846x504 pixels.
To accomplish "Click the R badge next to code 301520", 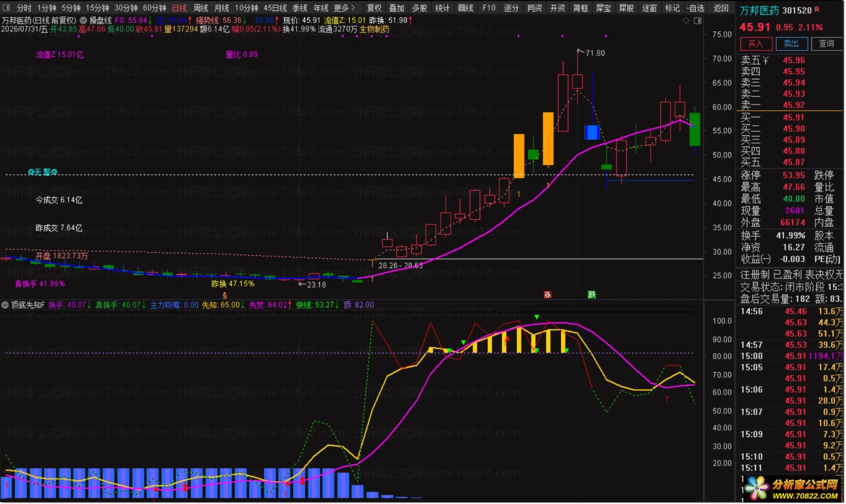I will click(x=817, y=10).
